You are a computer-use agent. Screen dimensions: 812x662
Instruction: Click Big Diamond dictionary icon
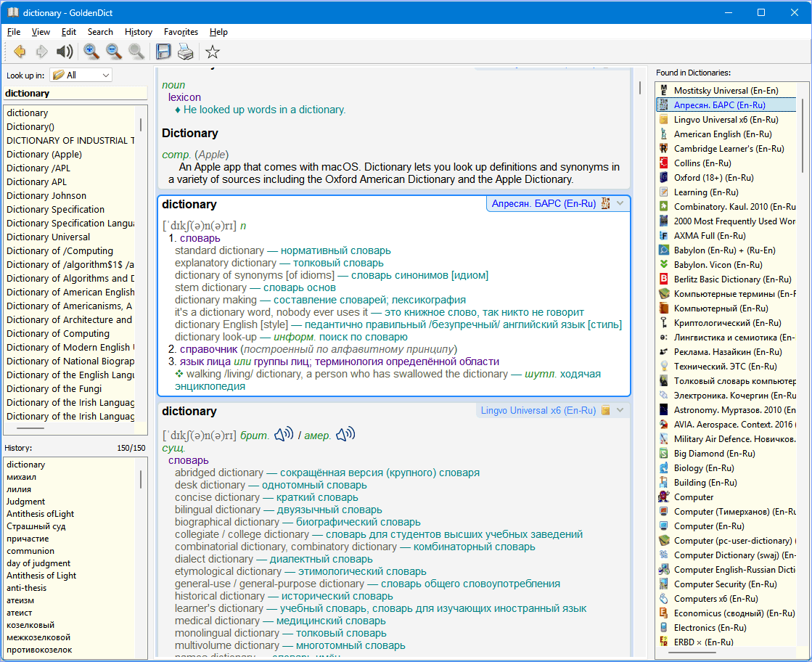pyautogui.click(x=664, y=453)
